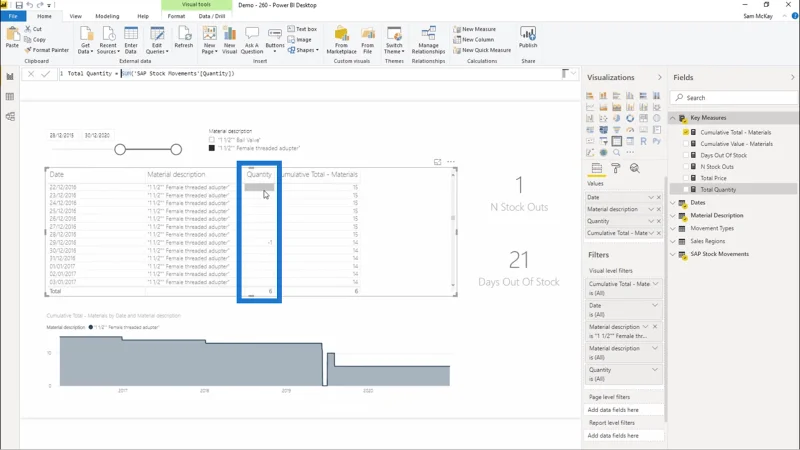Open the View ribbon tab
This screenshot has width=800, height=450.
(x=76, y=16)
